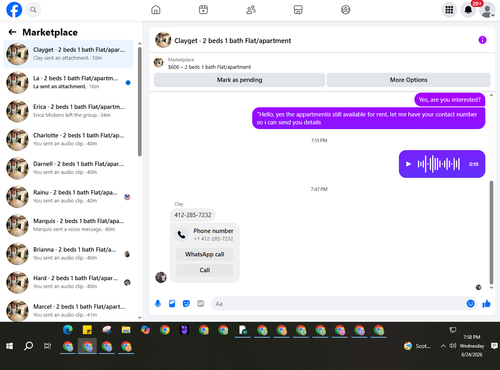Choose a sticker from the sticker icon

186,304
